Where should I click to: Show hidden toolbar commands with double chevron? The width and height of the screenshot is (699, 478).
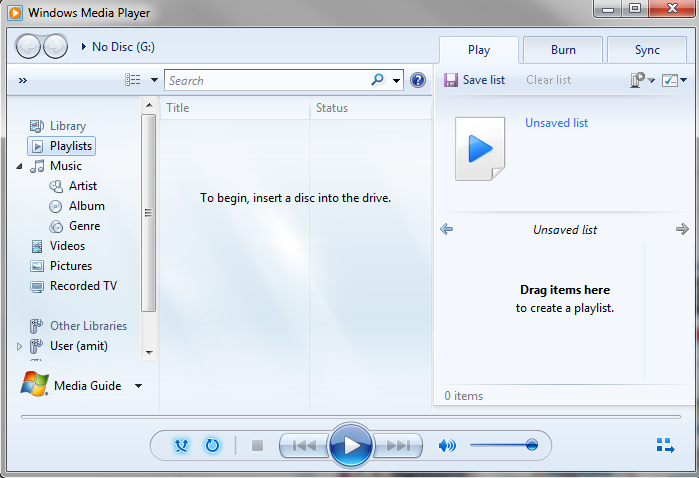(x=23, y=81)
